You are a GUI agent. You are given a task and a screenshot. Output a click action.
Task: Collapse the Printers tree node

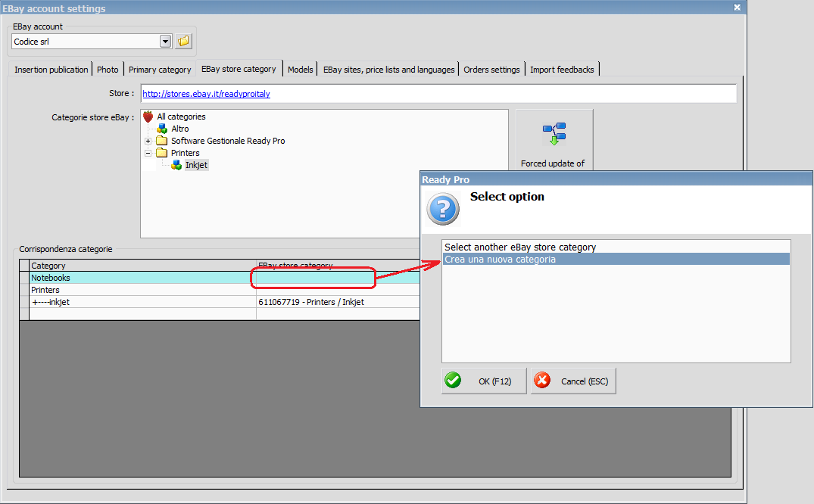point(148,153)
